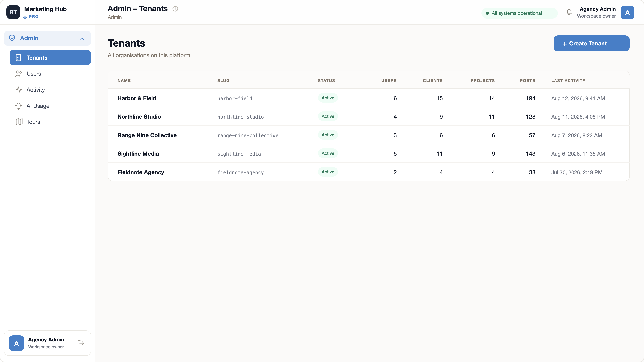Open the Sightline Media tenant
Viewport: 644px width, 362px height.
coord(138,154)
